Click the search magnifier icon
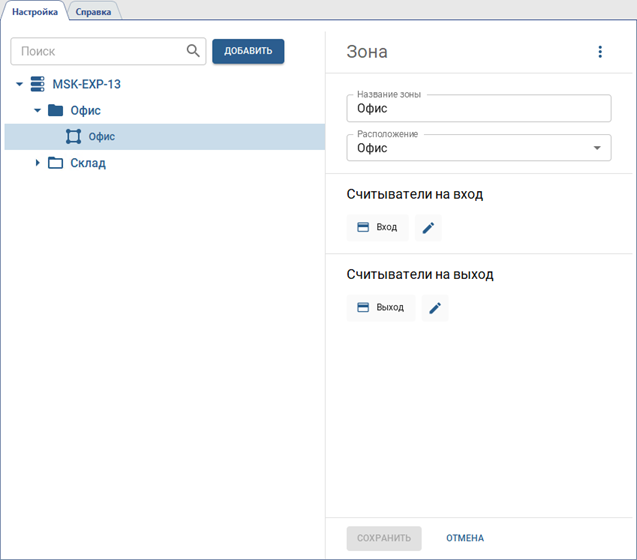 point(193,51)
